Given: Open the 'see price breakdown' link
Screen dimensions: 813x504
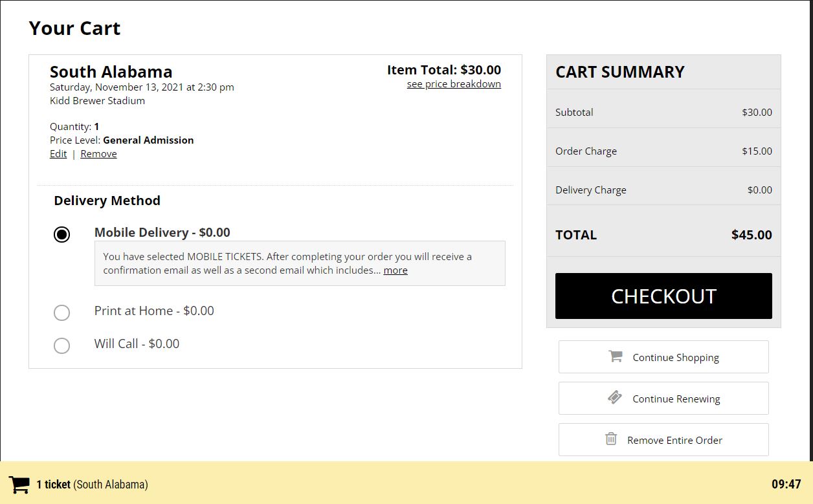Looking at the screenshot, I should click(454, 84).
